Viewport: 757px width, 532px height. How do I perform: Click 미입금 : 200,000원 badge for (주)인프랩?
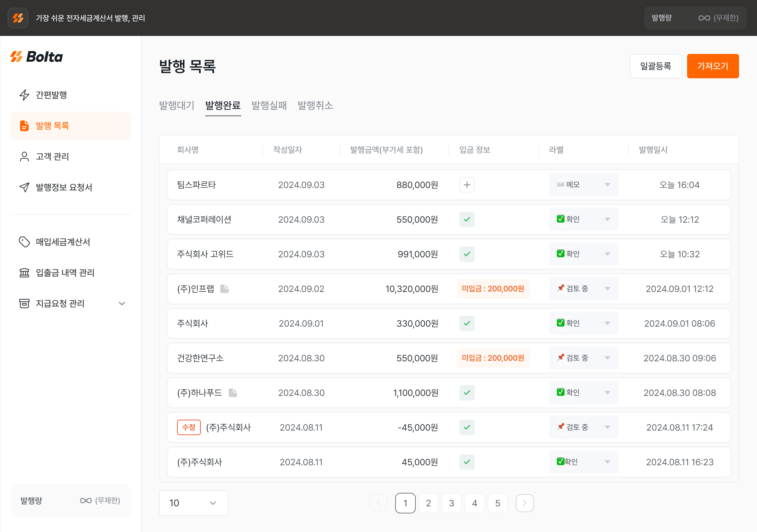[x=493, y=289]
